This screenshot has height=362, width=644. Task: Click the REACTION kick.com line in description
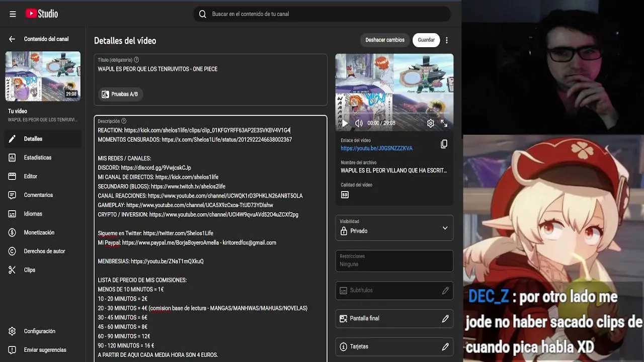pos(194,130)
